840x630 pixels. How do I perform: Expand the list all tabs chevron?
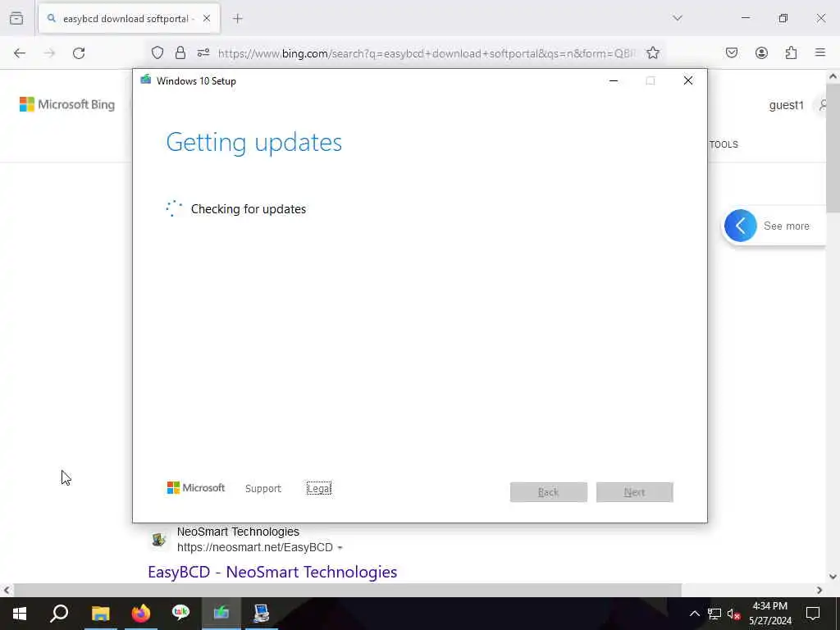(678, 18)
